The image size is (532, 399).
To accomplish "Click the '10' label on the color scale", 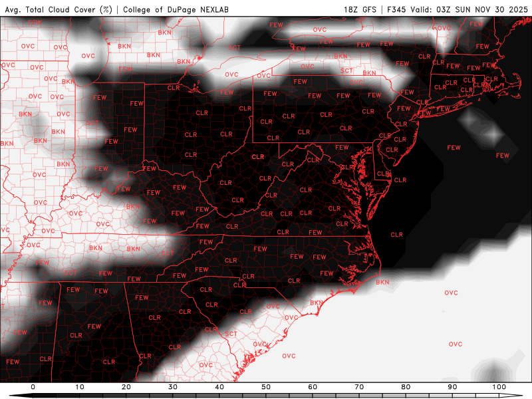I will tap(79, 387).
